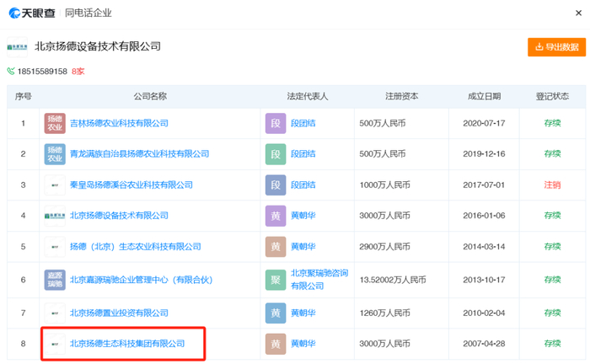Click the red 注销 status in row 3
The image size is (590, 364).
[552, 185]
